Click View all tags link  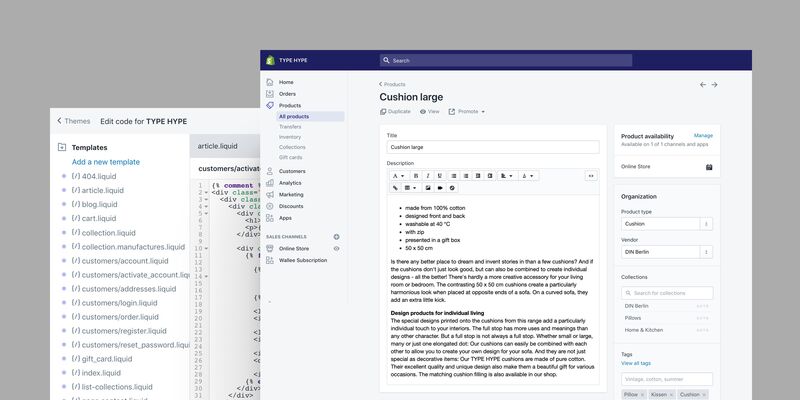[x=636, y=363]
